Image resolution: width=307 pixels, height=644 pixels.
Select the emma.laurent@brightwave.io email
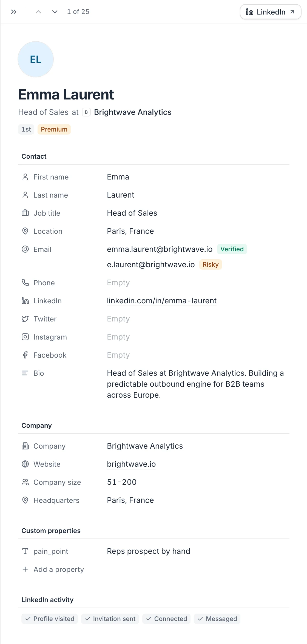[x=160, y=249]
